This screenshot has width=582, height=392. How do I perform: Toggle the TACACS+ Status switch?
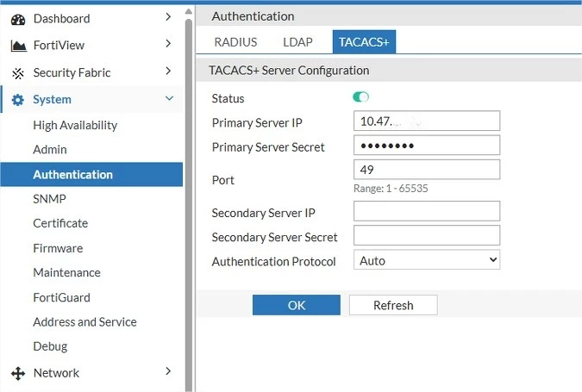360,97
